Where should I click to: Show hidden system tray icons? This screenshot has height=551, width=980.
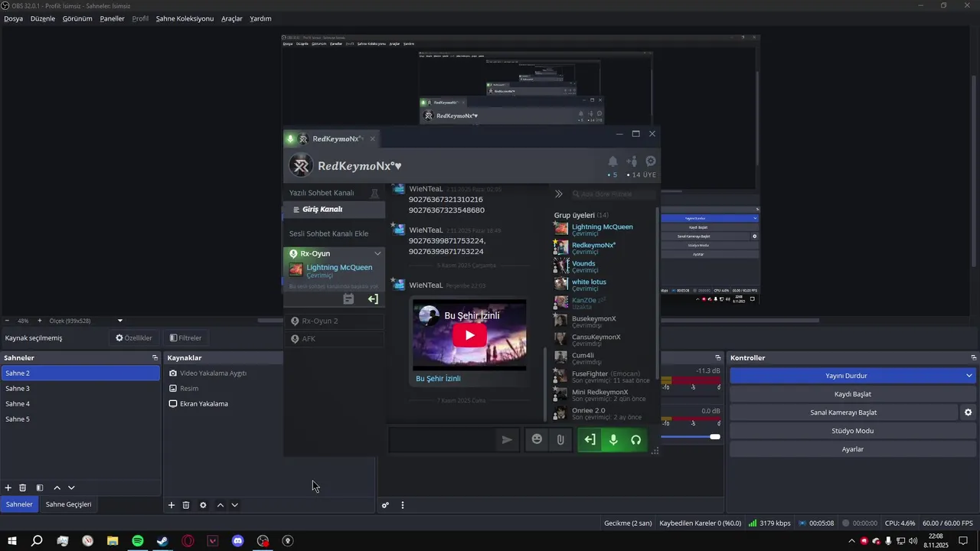click(851, 541)
